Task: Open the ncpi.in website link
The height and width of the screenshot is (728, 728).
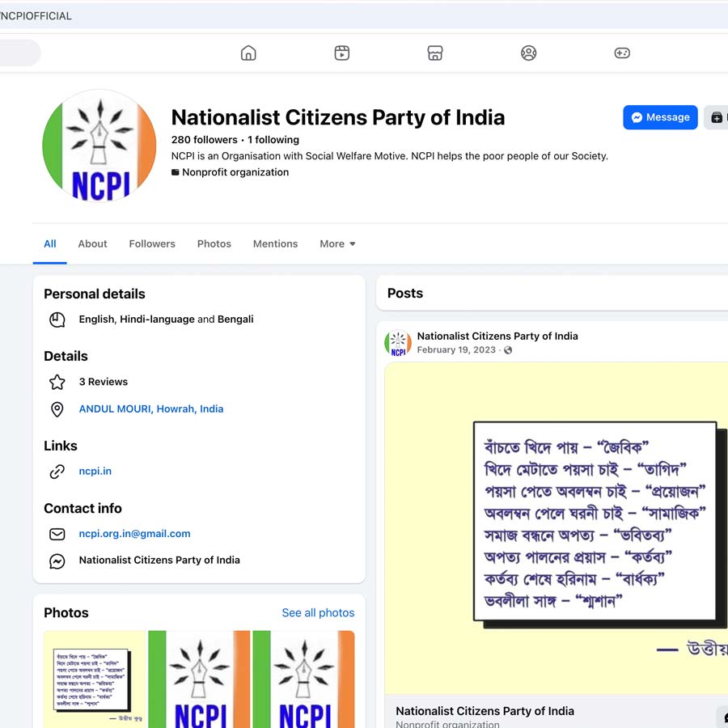Action: coord(95,471)
